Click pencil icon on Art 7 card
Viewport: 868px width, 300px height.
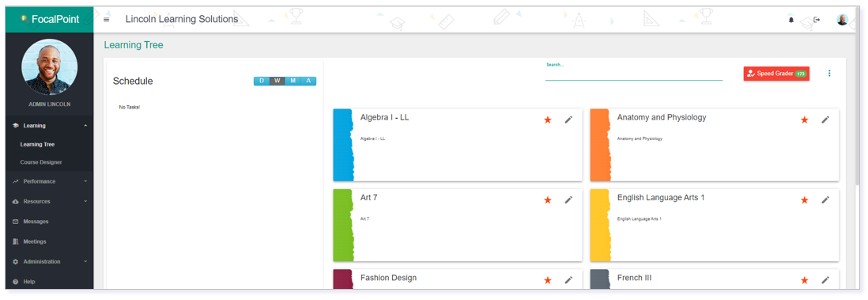click(x=568, y=199)
